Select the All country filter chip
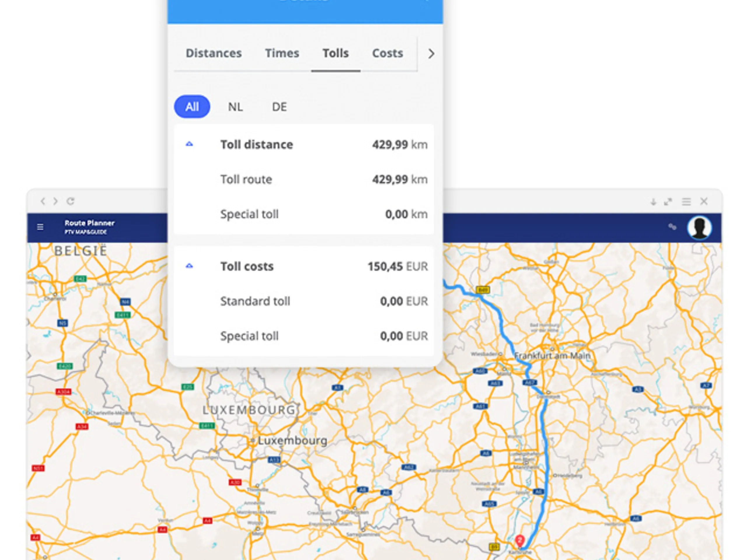Viewport: 747px width, 560px height. tap(192, 107)
